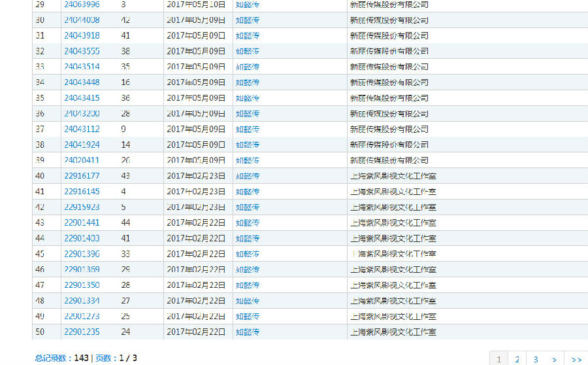Open registration number 22901396 link
This screenshot has width=588, height=365.
click(x=82, y=254)
